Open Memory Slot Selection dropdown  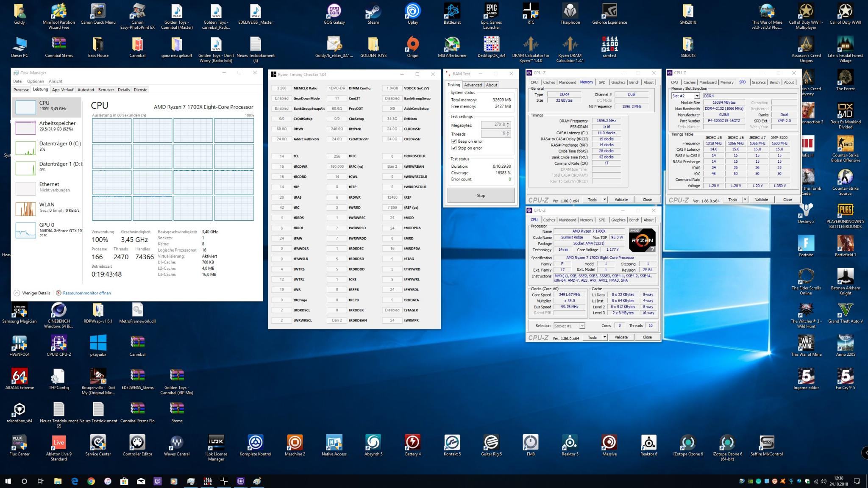click(697, 96)
